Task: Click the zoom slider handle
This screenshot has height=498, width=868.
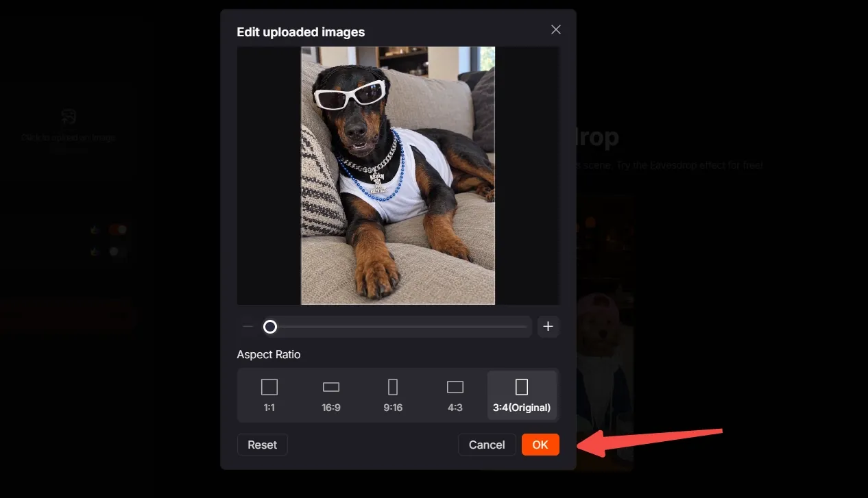Action: (x=270, y=327)
